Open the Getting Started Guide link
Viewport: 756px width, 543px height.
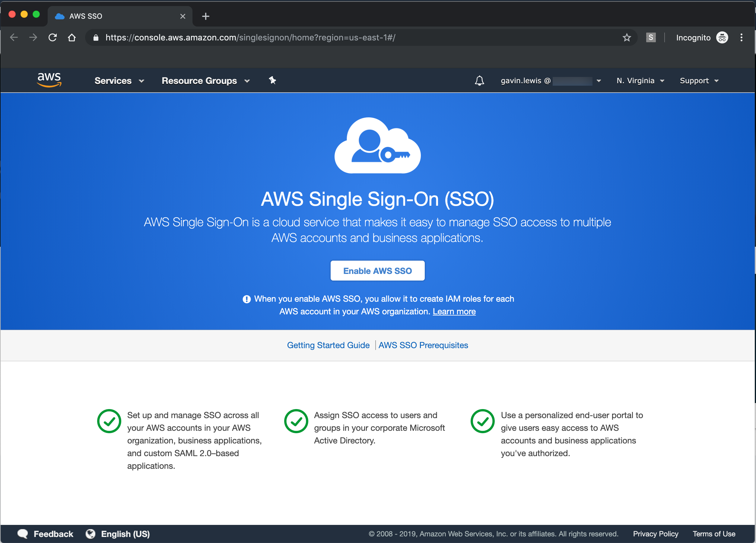328,345
